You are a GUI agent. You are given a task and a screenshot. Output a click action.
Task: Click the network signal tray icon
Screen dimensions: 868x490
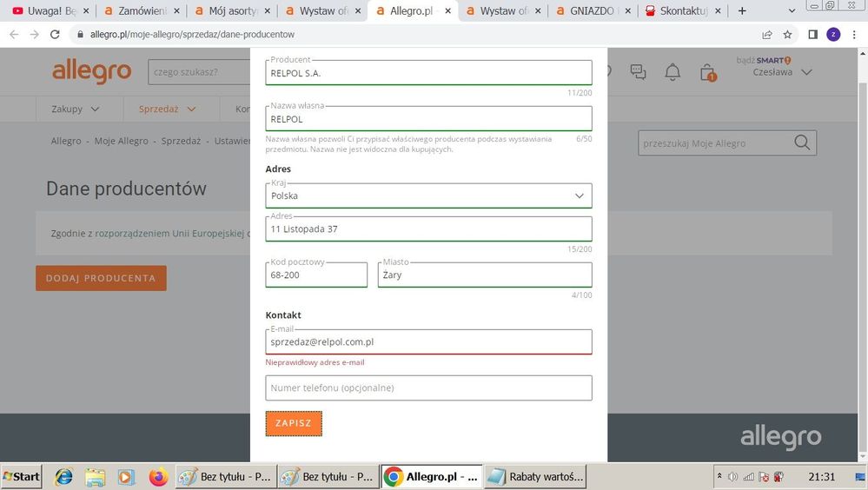tap(748, 476)
